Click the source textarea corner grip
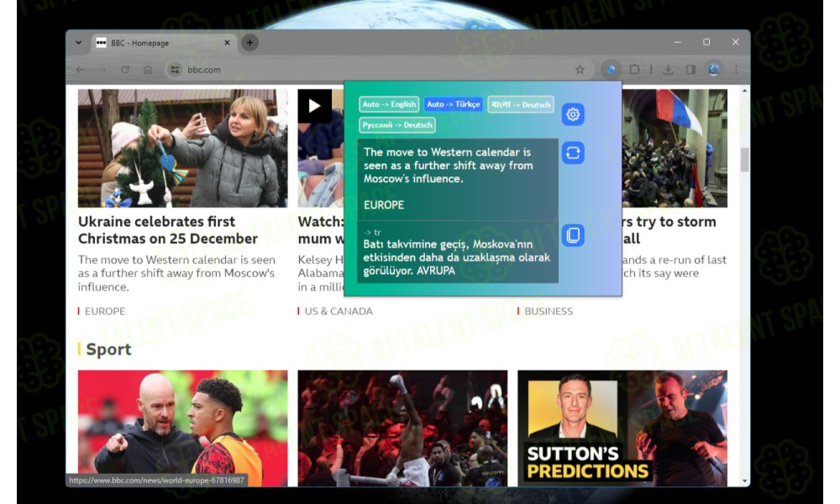 tap(555, 217)
